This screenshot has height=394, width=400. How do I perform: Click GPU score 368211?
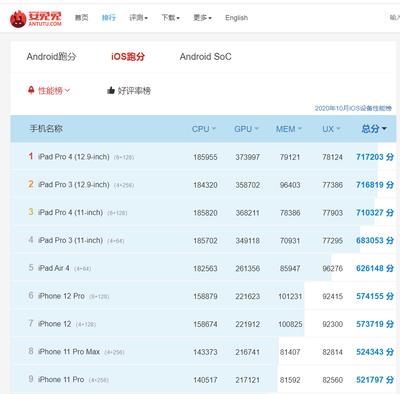click(x=248, y=213)
